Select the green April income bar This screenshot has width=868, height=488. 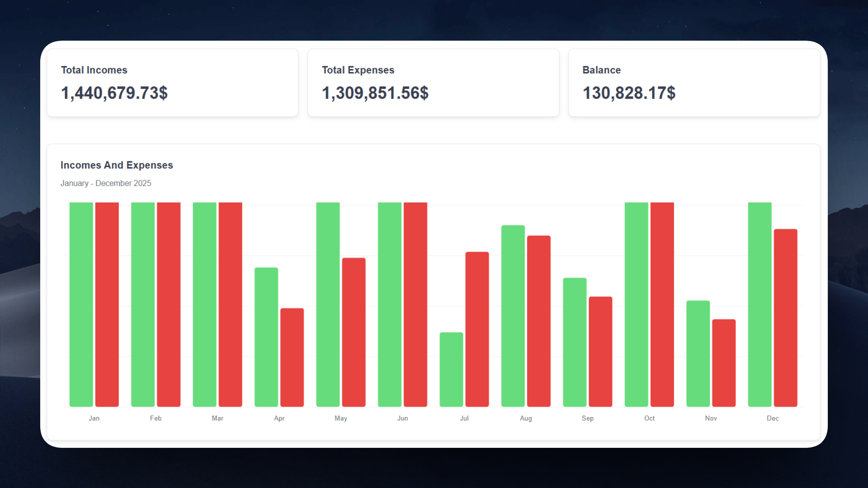click(266, 337)
